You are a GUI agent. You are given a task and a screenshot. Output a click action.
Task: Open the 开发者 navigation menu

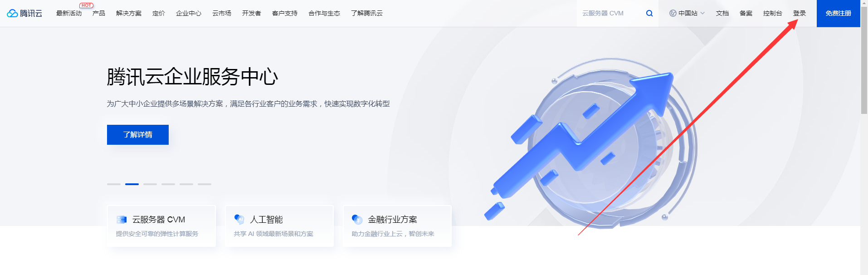coord(251,13)
